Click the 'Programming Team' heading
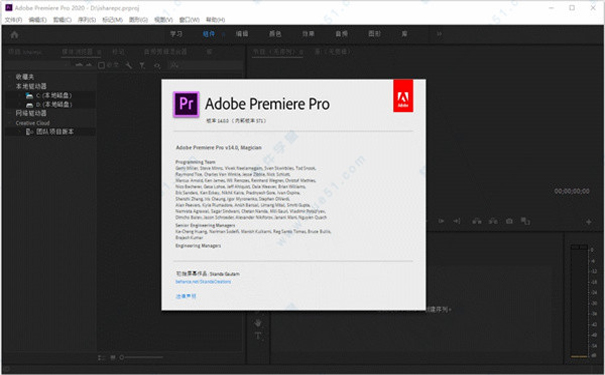Screen dimensions: 605x375 coord(195,162)
